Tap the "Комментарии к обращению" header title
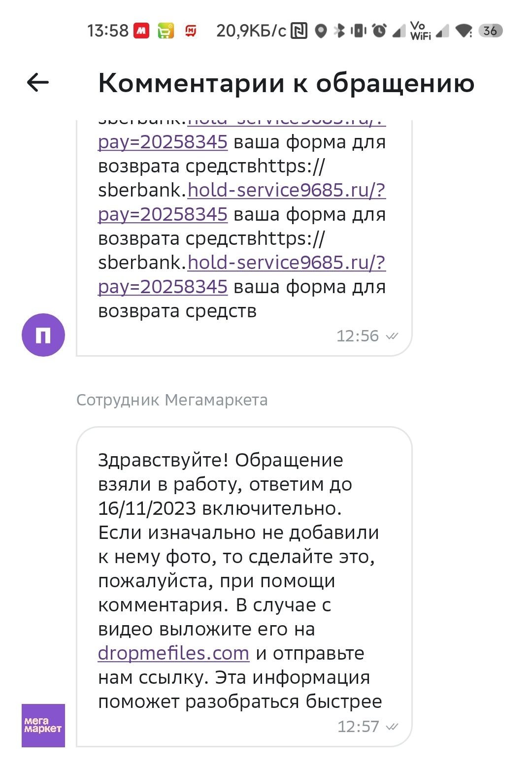 [x=286, y=83]
